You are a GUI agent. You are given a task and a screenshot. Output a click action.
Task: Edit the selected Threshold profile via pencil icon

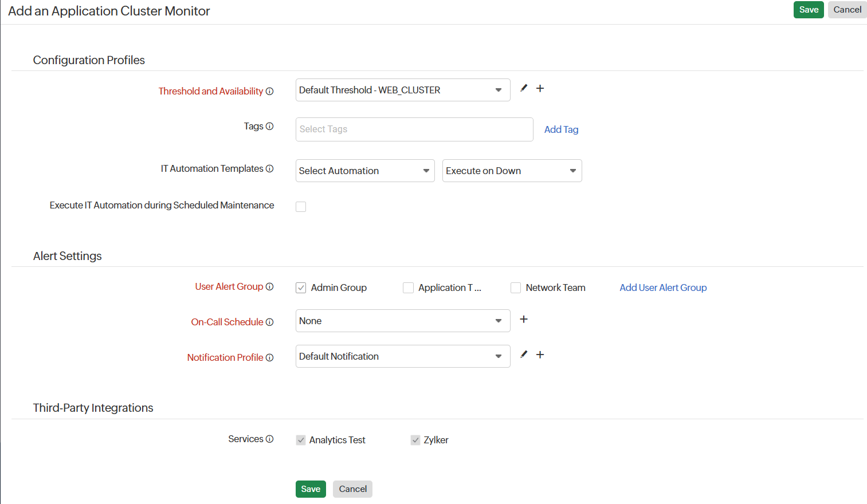tap(523, 88)
